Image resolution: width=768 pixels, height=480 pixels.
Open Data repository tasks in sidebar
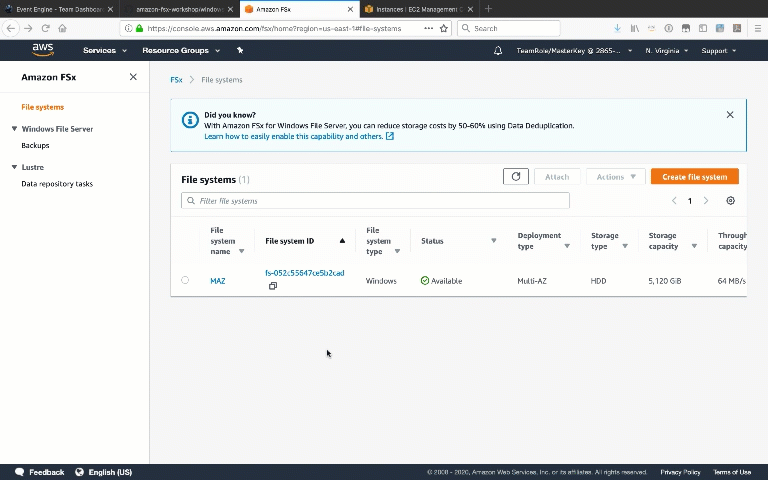57,184
